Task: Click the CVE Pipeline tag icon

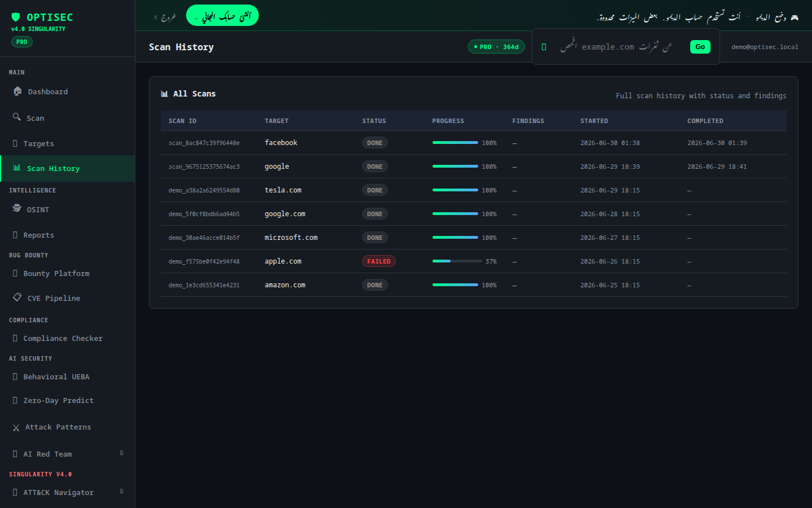Action: point(17,297)
